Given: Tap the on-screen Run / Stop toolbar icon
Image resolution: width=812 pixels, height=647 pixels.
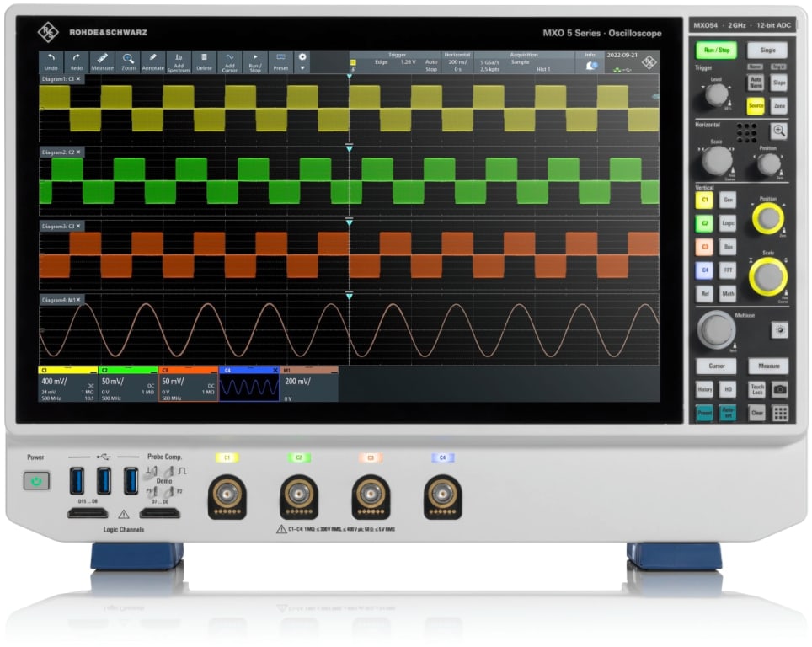Looking at the screenshot, I should pyautogui.click(x=254, y=61).
